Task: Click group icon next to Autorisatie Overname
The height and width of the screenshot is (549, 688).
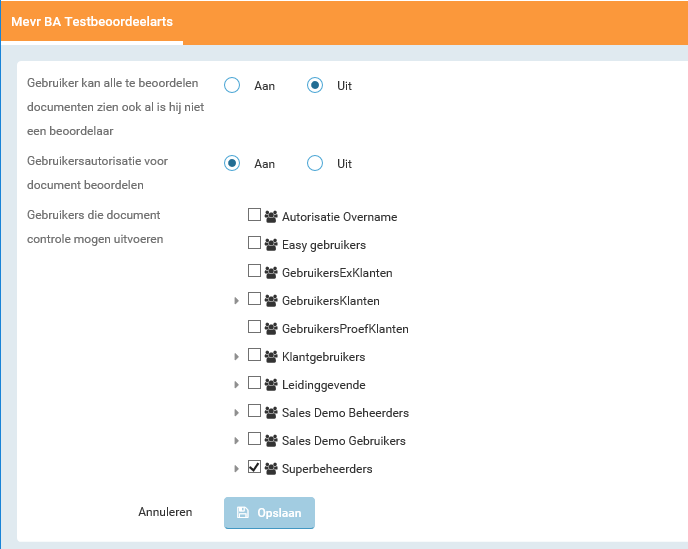Action: tap(271, 216)
